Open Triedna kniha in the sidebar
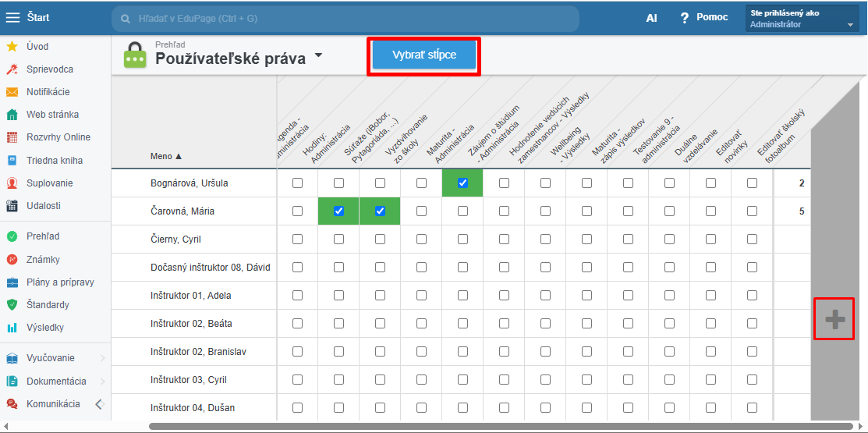The image size is (868, 433). (x=54, y=161)
